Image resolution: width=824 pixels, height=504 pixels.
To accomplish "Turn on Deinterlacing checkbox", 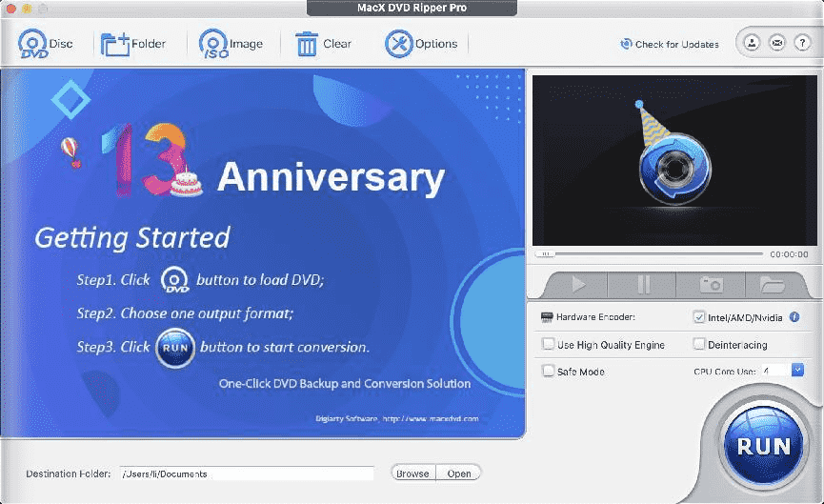I will (x=699, y=344).
